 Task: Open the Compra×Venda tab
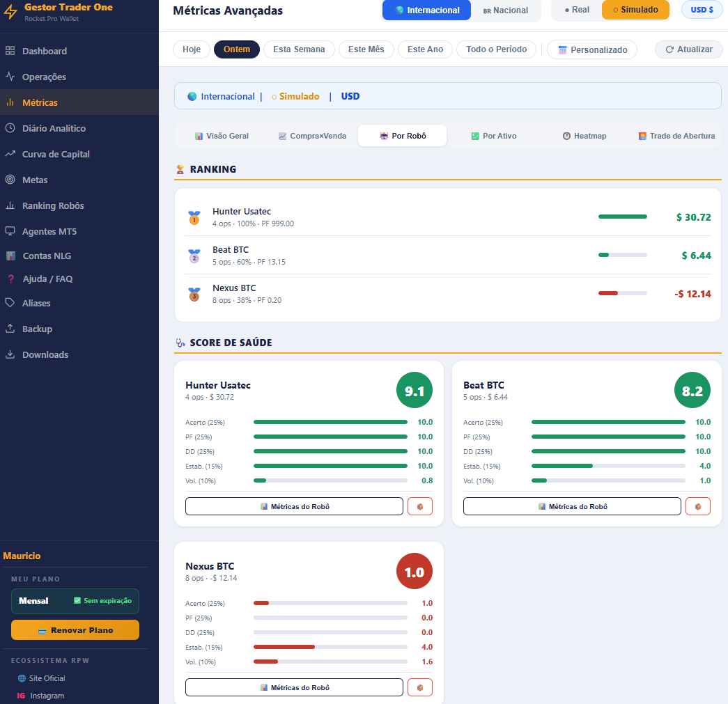312,136
